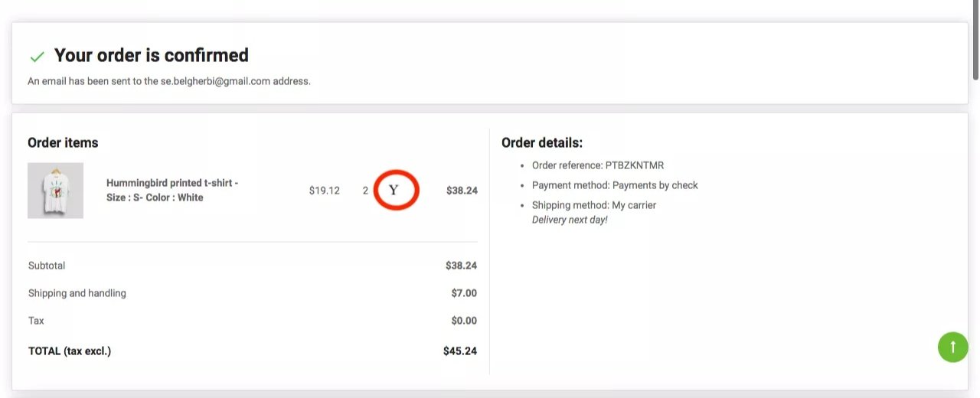Click the vertical page scrollbar thumb
Screen dimensions: 980x398
coord(975,38)
